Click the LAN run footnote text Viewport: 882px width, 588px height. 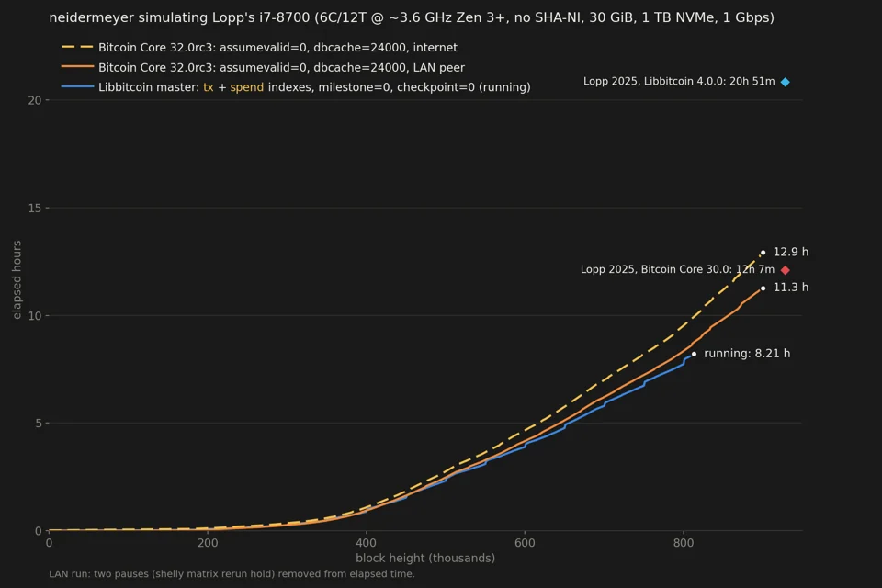point(232,574)
